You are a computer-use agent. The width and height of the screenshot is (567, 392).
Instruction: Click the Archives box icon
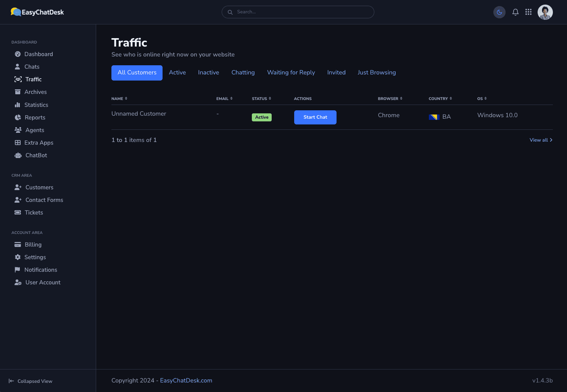tap(18, 92)
